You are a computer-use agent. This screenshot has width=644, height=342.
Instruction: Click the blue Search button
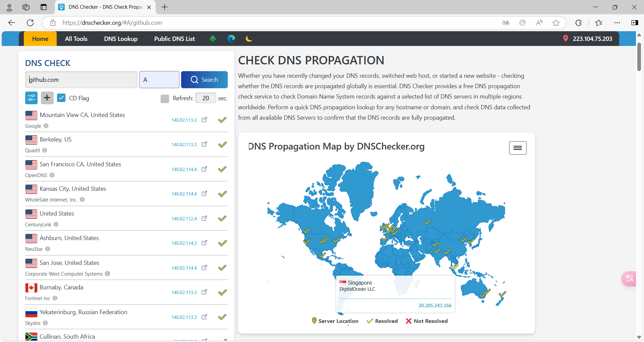204,80
